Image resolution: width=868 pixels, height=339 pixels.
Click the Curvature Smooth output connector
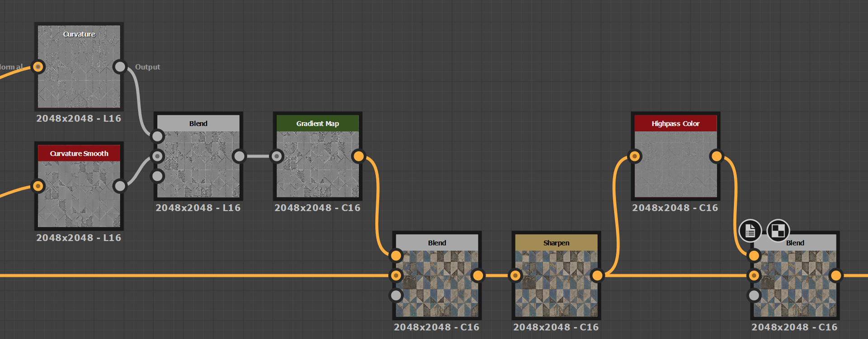tap(120, 186)
